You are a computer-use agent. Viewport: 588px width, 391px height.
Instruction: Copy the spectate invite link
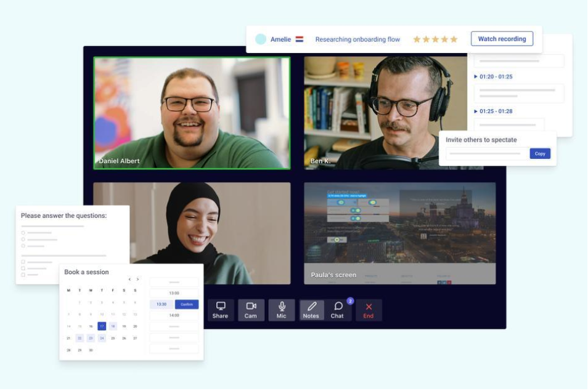point(540,154)
